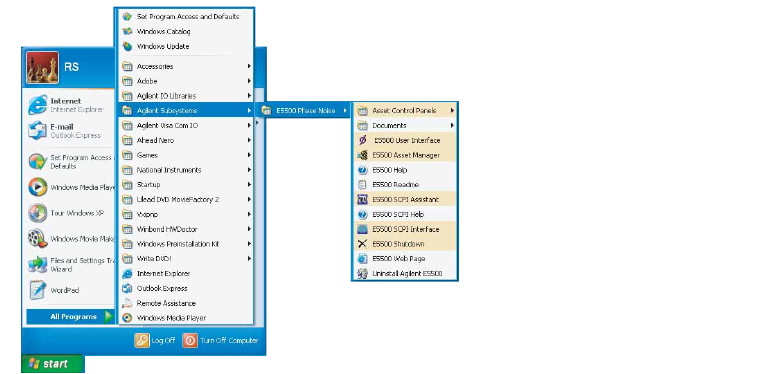The image size is (777, 374).
Task: Launch E5500 User Interface icon
Action: pos(362,140)
